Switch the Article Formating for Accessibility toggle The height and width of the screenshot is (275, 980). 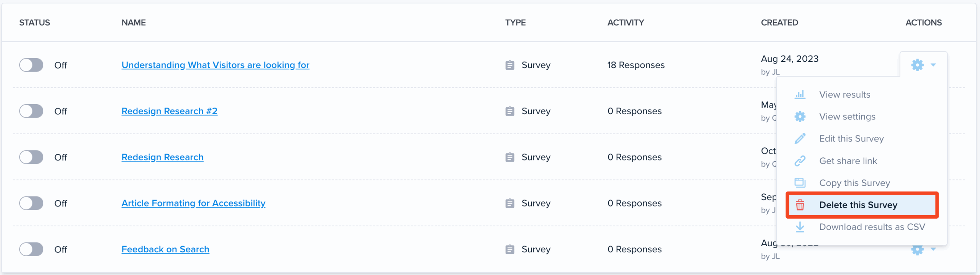point(31,203)
